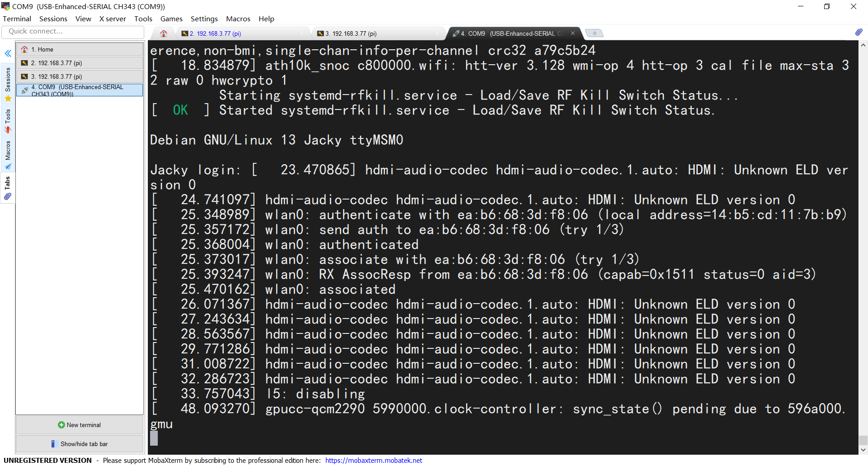The image size is (868, 466).
Task: Switch to tab 2. 192.168.3.77 (pi)
Action: click(x=243, y=33)
